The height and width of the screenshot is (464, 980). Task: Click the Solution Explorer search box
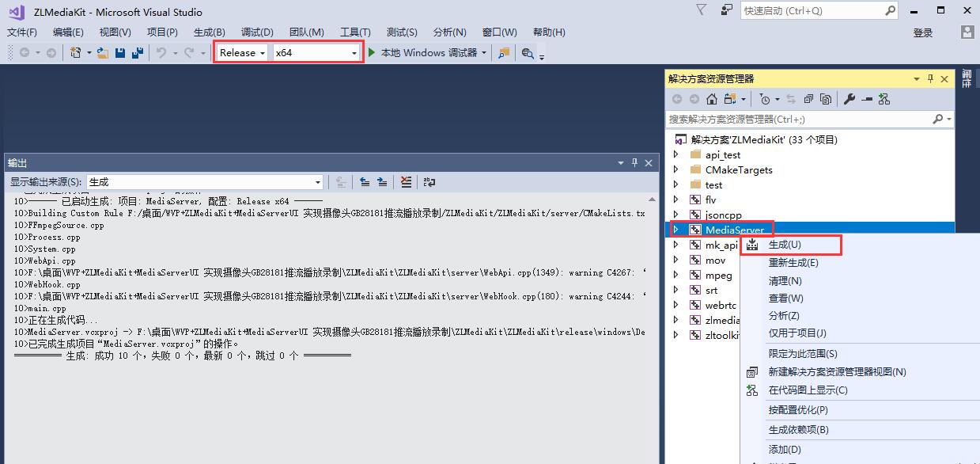pos(799,119)
